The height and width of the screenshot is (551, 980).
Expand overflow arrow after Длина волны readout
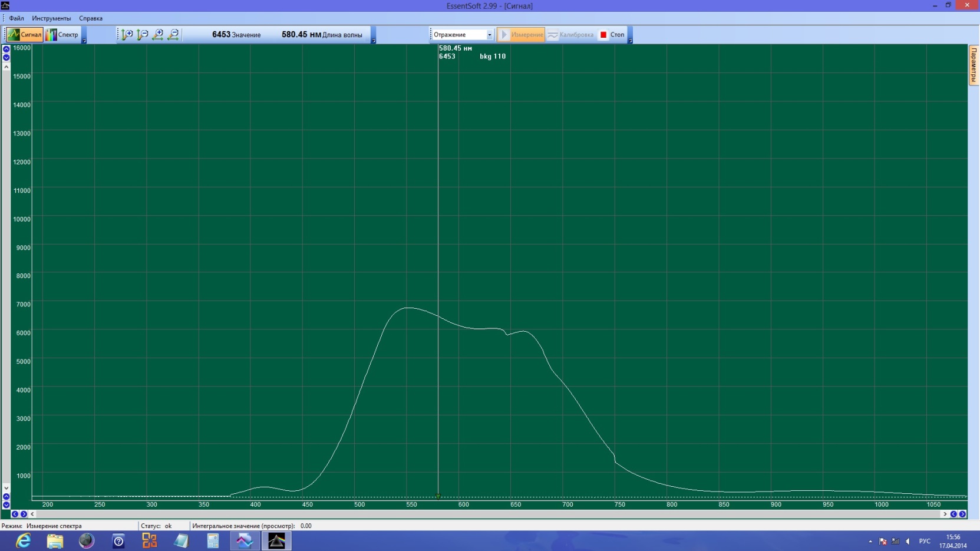point(373,40)
